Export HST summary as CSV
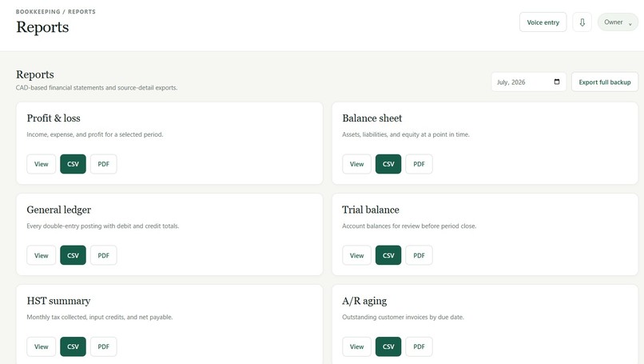Screen dimensions: 644x364 pos(73,346)
